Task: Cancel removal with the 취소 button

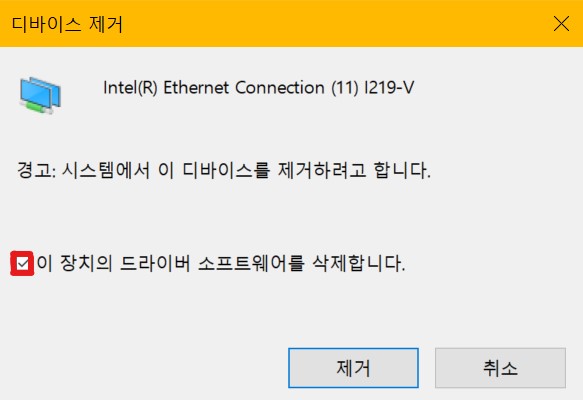Action: point(500,368)
